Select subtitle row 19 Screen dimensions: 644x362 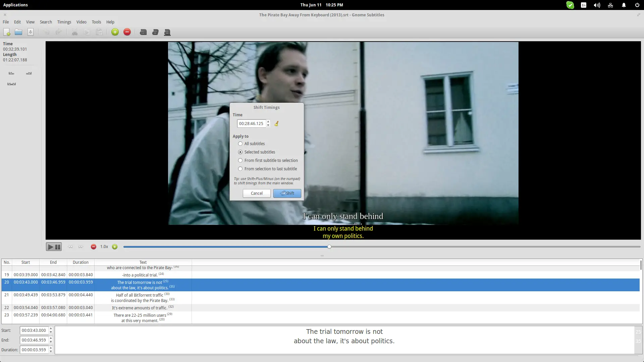tap(320, 275)
